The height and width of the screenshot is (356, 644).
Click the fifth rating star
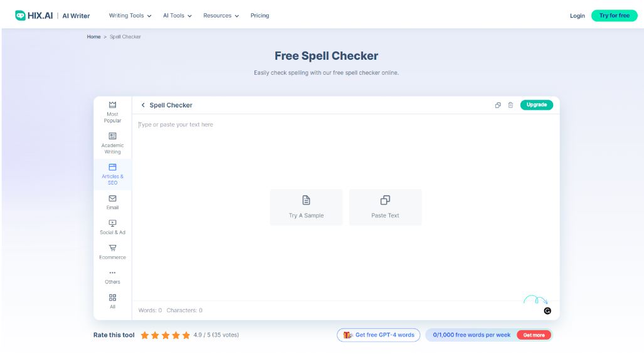click(x=186, y=335)
